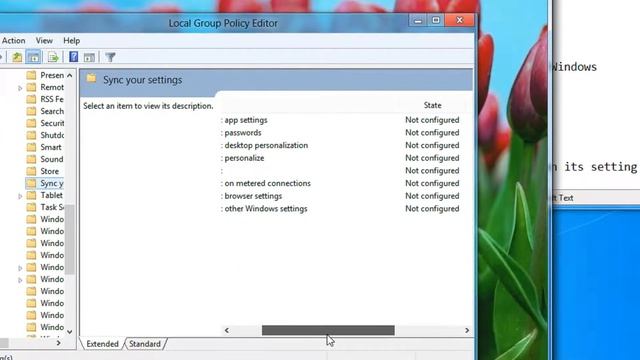Click the tree pane horizontal scroll right arrow

[58, 343]
